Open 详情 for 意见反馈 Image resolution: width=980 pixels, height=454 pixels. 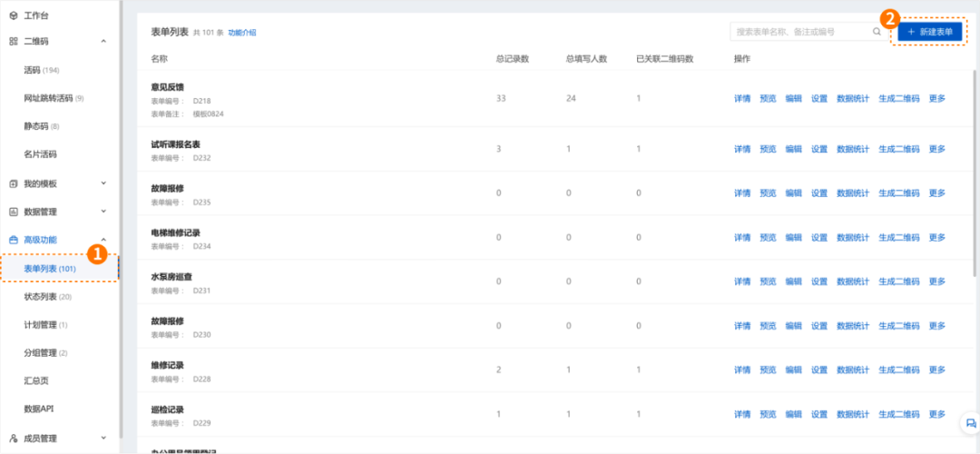(x=742, y=98)
